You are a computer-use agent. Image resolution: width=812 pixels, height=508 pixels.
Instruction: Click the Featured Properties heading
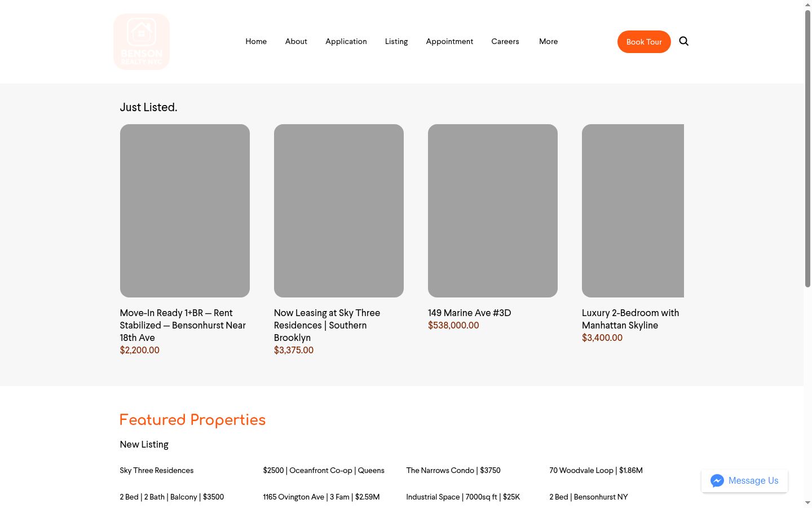click(x=192, y=420)
